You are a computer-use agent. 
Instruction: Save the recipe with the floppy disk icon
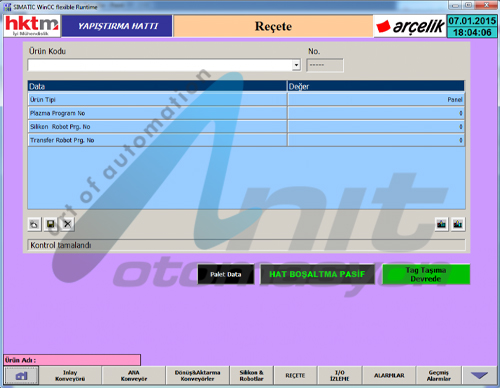pyautogui.click(x=51, y=224)
